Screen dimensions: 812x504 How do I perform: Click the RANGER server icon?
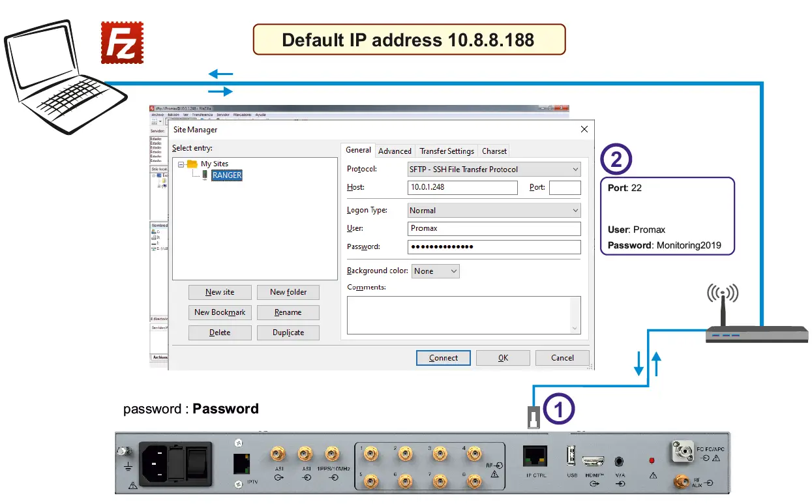(x=205, y=175)
